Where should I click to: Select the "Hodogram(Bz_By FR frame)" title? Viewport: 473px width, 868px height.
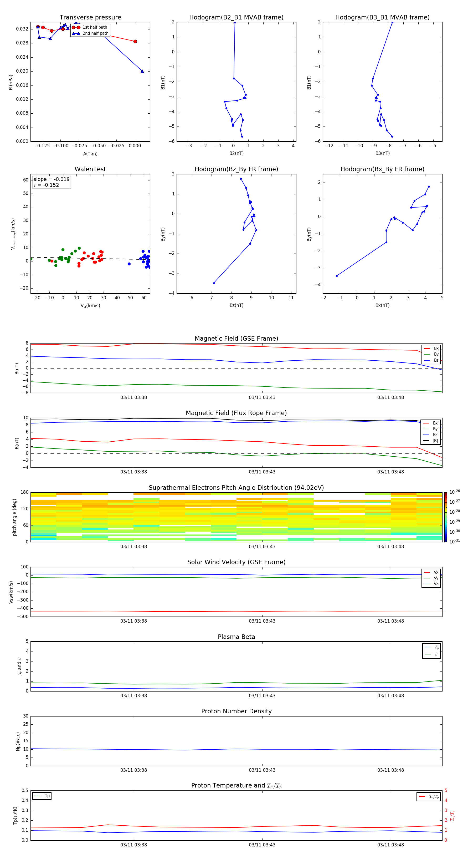tap(236, 169)
